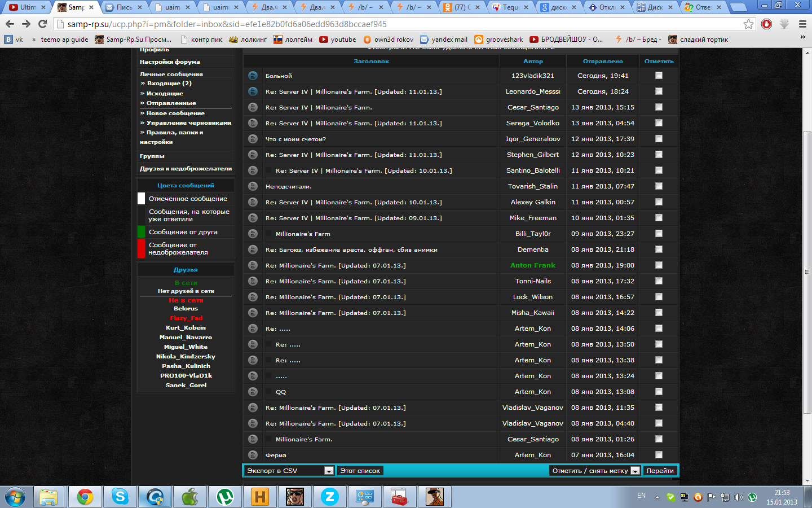Open the 'Отметить / снять метку' dropdown
This screenshot has width=812, height=508.
[635, 471]
